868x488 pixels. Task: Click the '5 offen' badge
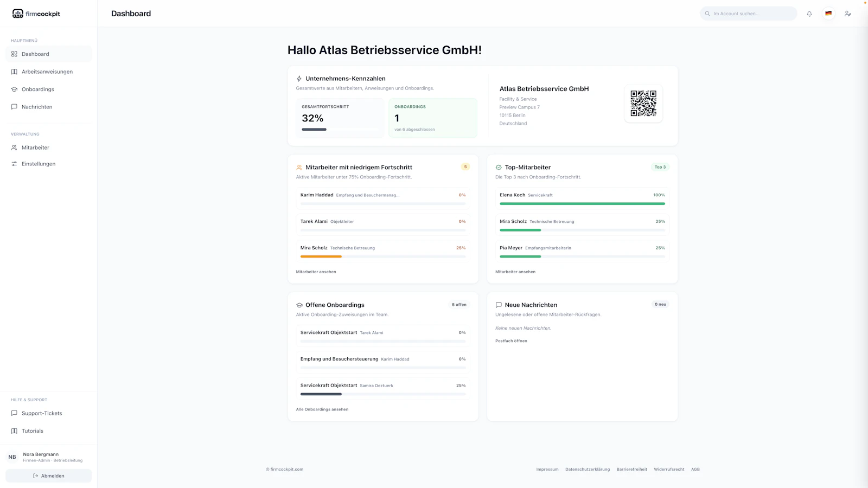click(x=459, y=305)
